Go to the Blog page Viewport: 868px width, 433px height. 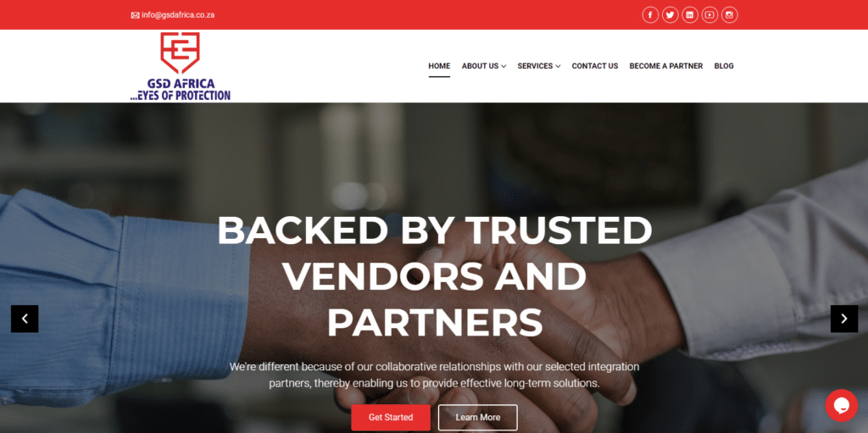coord(724,66)
